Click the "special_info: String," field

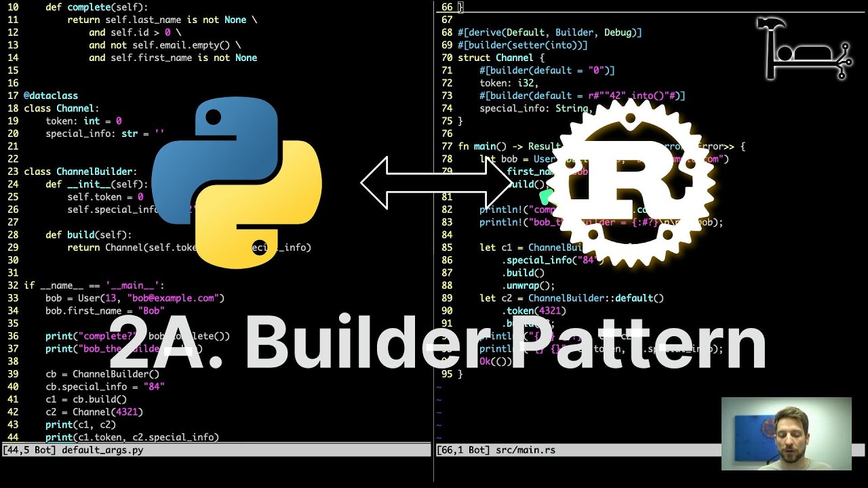[x=536, y=108]
